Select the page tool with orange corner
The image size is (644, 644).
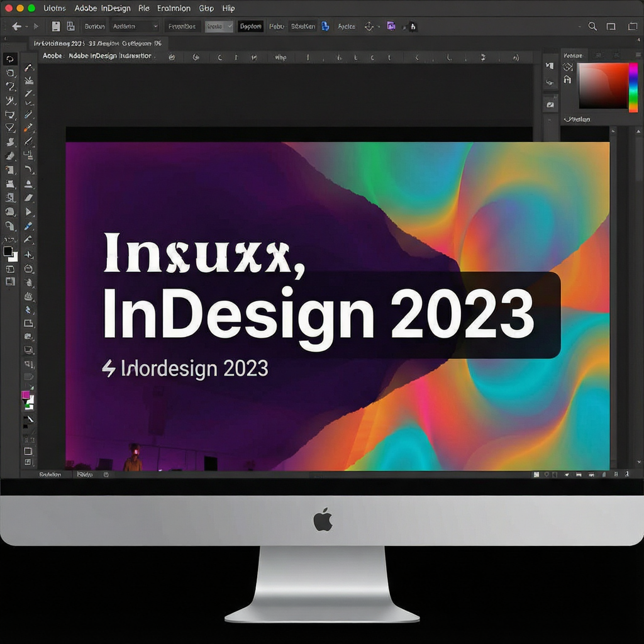click(10, 170)
